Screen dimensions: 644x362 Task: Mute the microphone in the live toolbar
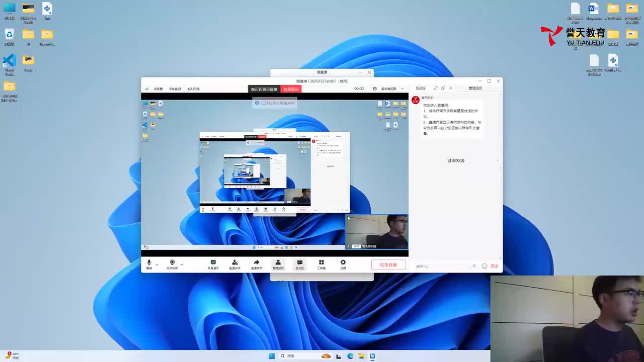[x=149, y=264]
